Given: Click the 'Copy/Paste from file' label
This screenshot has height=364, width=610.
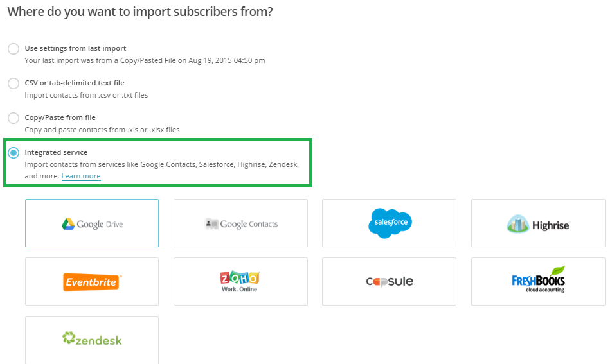Looking at the screenshot, I should click(x=60, y=117).
